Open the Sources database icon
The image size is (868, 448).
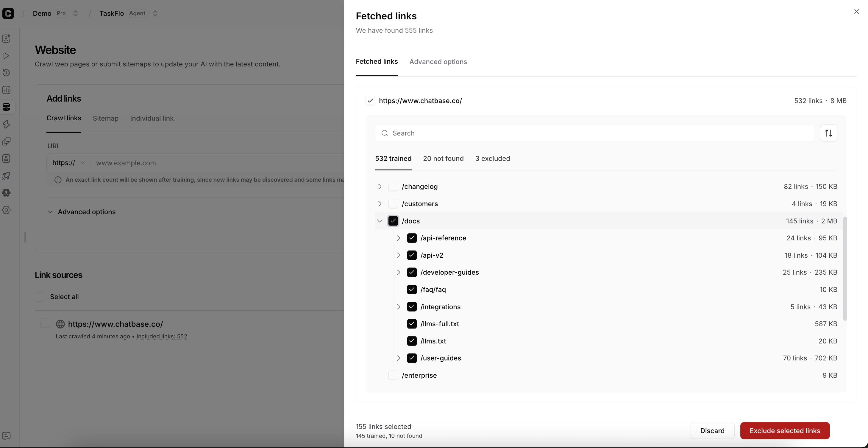[x=7, y=107]
